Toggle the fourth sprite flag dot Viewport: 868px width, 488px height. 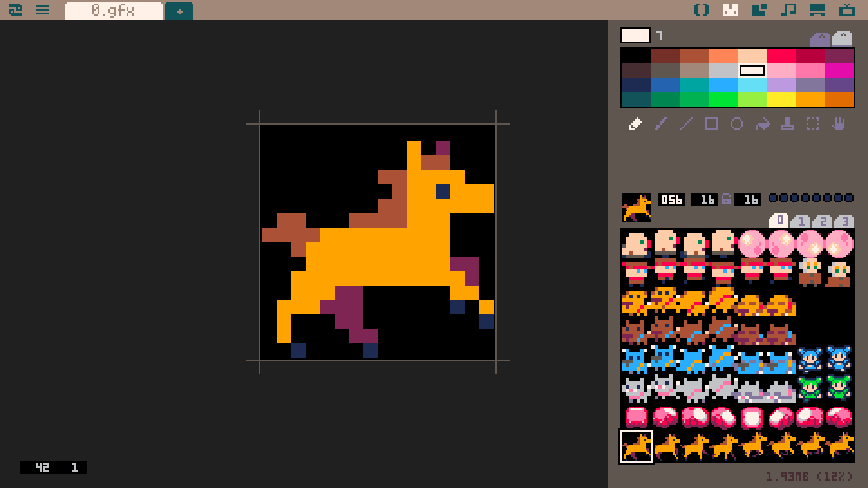pos(806,198)
